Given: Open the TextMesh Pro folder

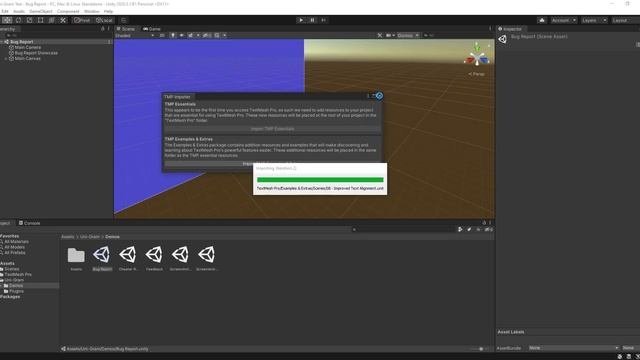Looking at the screenshot, I should click(x=18, y=275).
